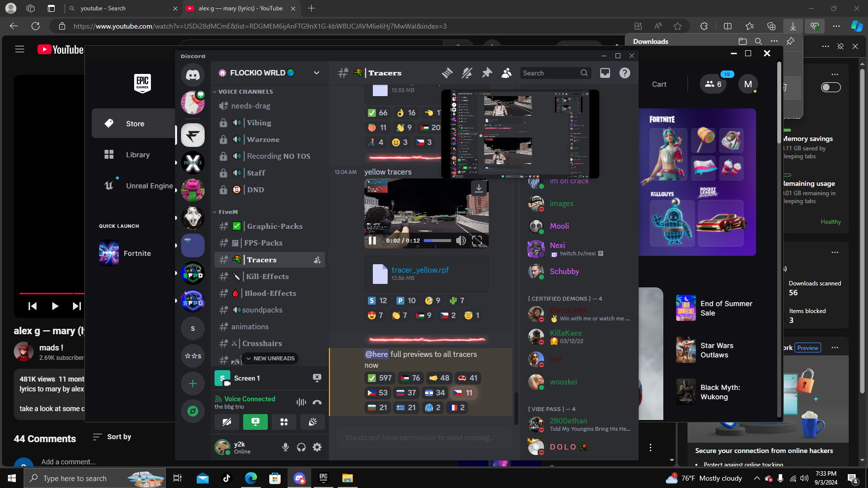Click the YouTube red progress bar

(x=52, y=293)
